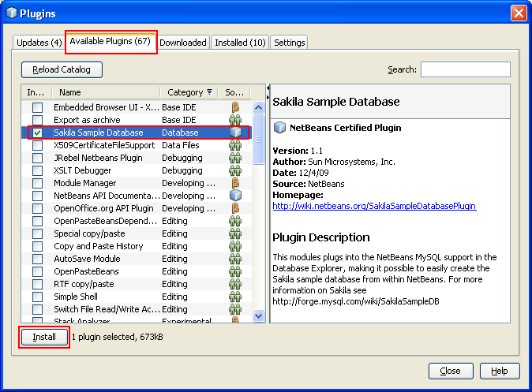Uncheck the Sakila Sample Database checkbox

tap(38, 133)
